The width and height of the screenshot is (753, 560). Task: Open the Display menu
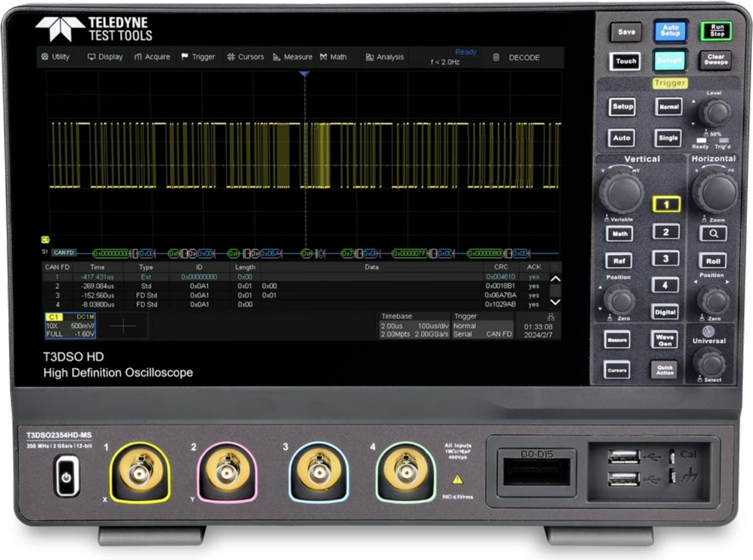pos(105,56)
